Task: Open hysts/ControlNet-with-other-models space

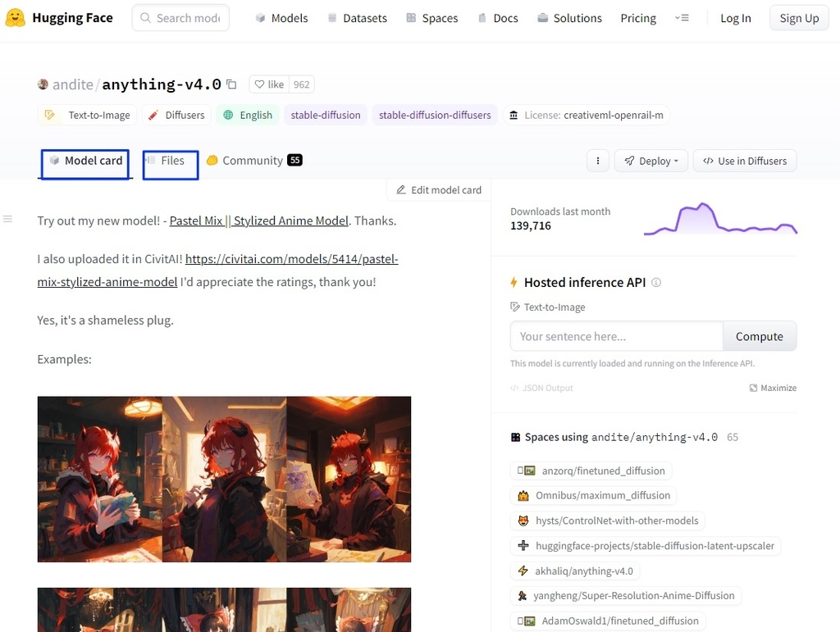Action: click(608, 521)
